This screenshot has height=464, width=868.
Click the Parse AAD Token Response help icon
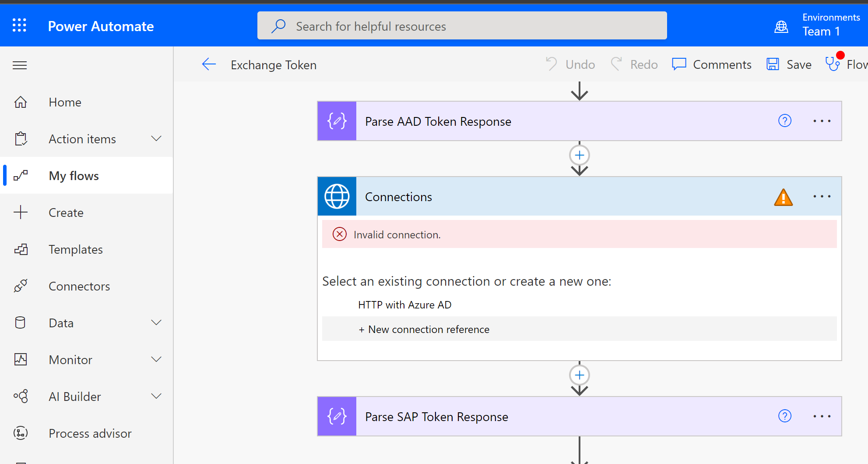tap(785, 121)
